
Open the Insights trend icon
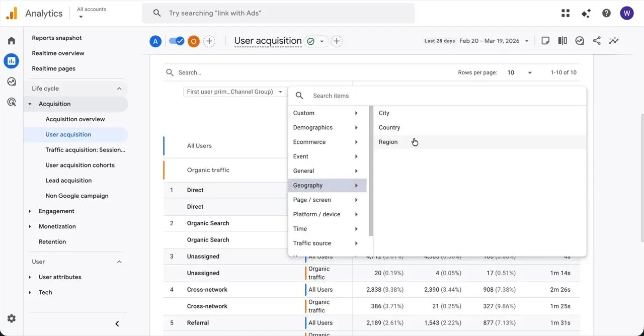click(x=614, y=41)
